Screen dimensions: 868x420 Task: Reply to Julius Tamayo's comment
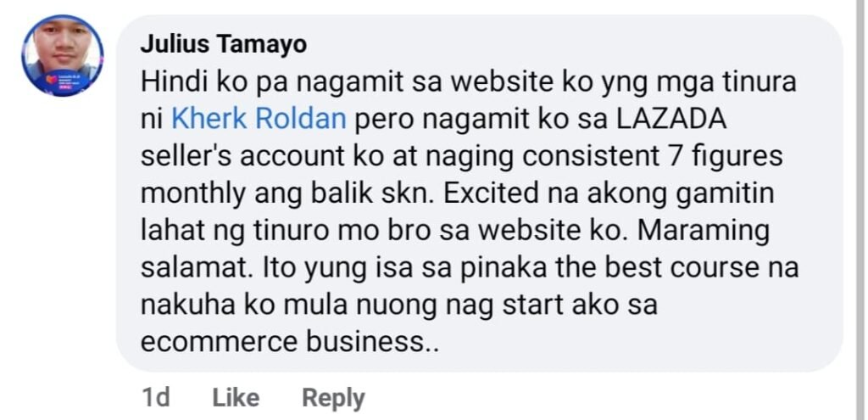pyautogui.click(x=333, y=398)
